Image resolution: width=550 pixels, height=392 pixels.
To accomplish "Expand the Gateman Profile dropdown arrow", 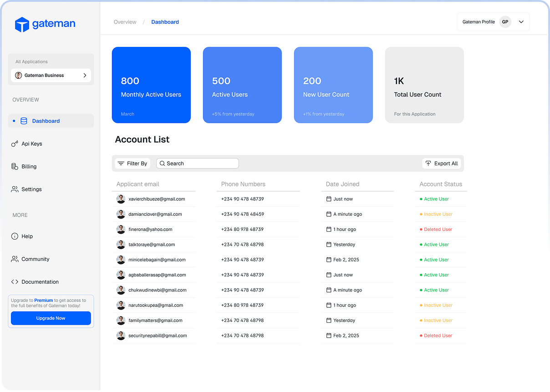I will [x=521, y=22].
